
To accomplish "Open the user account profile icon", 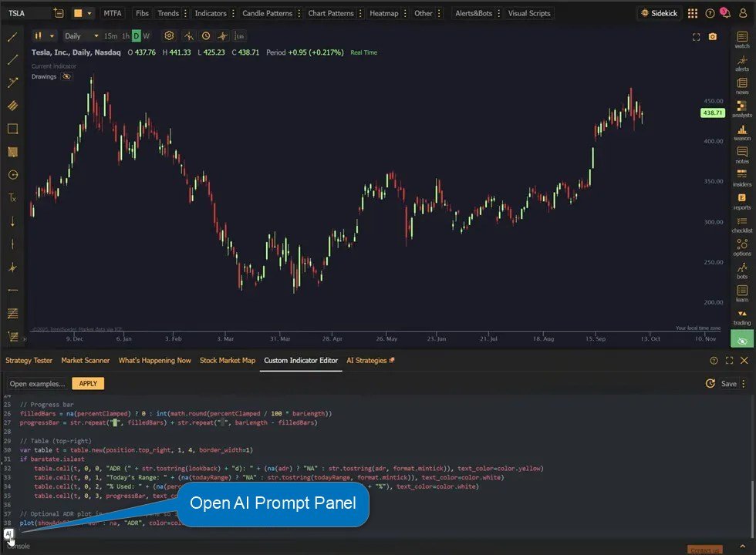I will pyautogui.click(x=743, y=13).
